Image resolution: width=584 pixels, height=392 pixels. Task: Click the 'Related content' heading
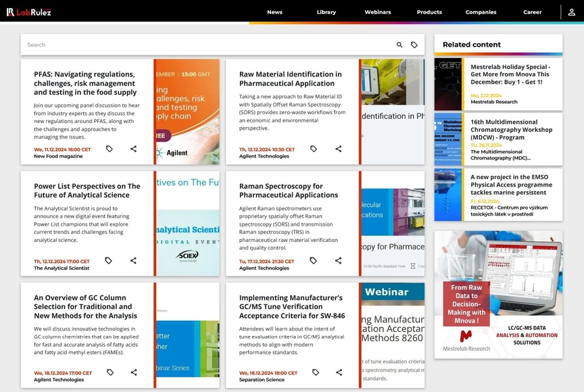pyautogui.click(x=472, y=45)
